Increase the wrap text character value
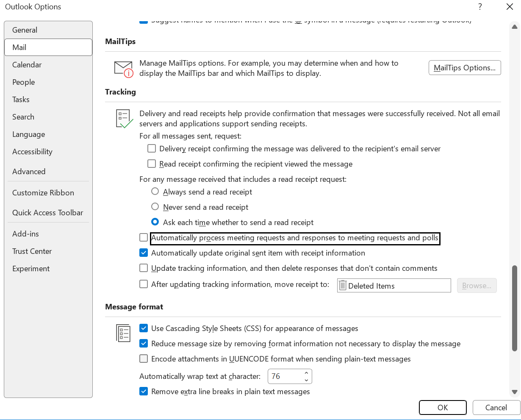The width and height of the screenshot is (521, 420). [306, 373]
